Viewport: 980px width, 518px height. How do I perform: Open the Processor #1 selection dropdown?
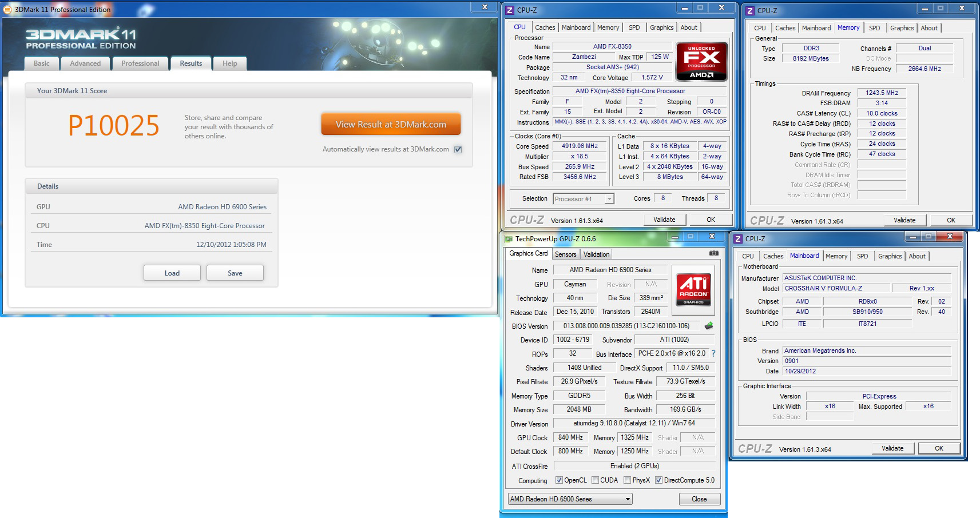coord(584,199)
